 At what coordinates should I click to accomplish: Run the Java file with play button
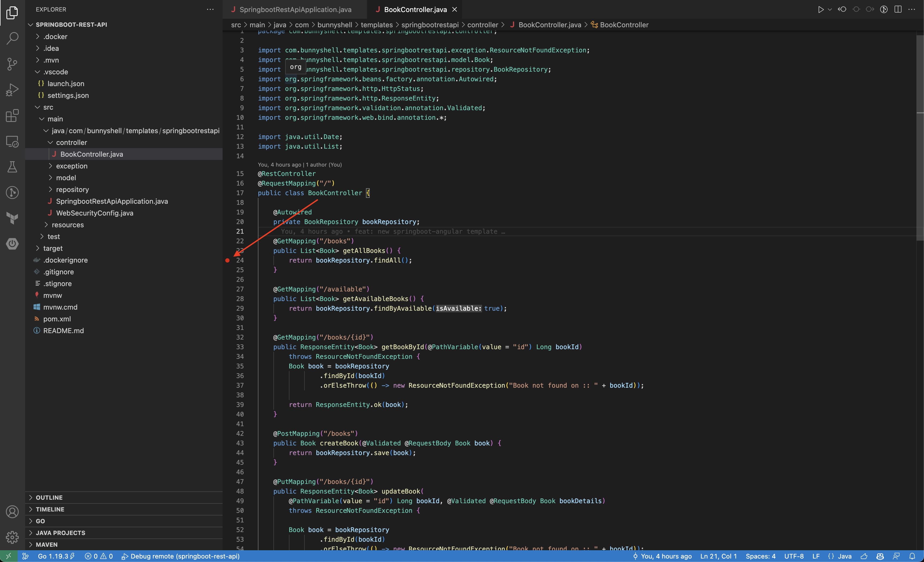coord(820,9)
